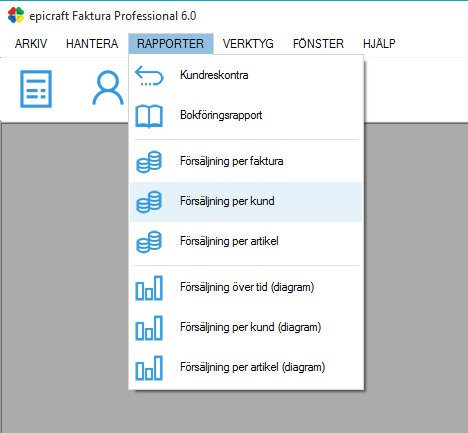Open the ARKIV menu
The width and height of the screenshot is (468, 433).
tap(31, 44)
